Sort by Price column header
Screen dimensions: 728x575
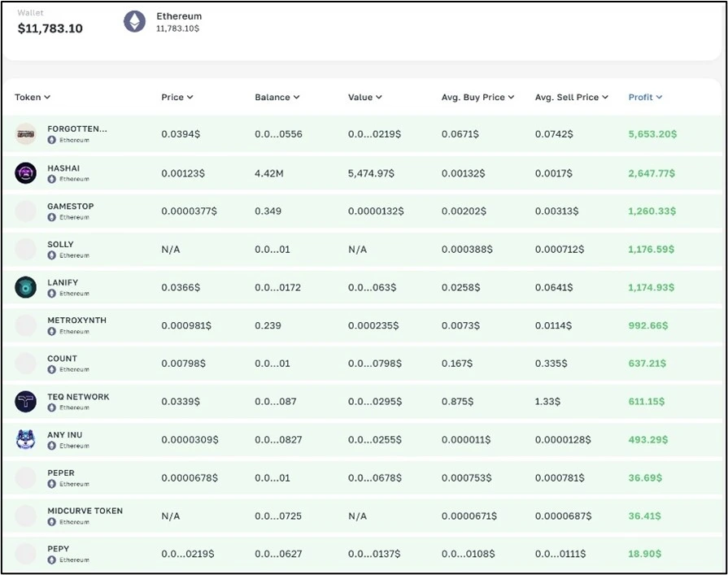[x=177, y=97]
